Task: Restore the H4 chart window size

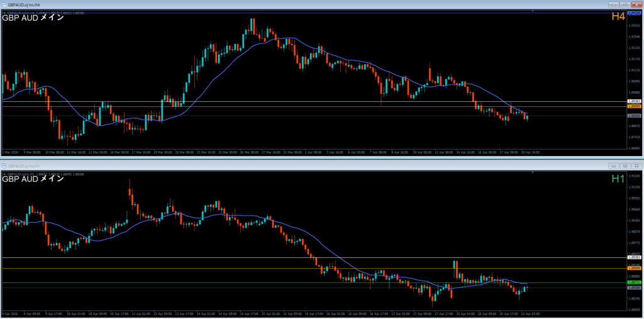Action: click(x=625, y=4)
